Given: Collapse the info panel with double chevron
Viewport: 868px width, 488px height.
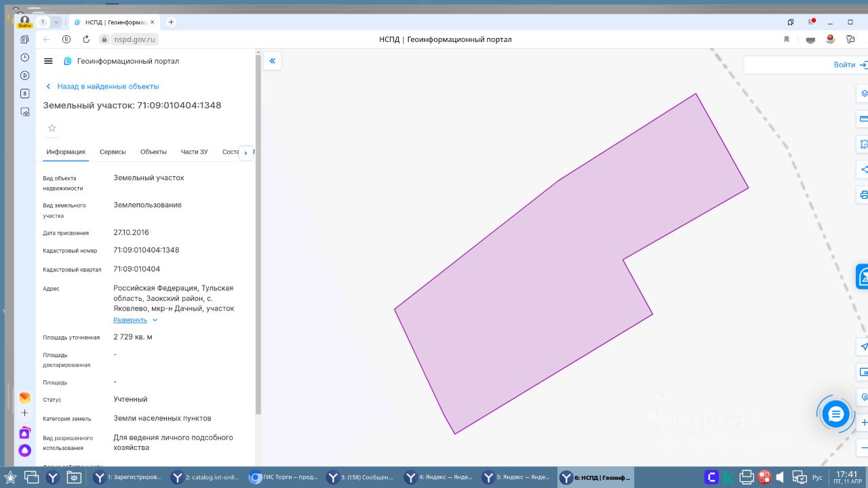Looking at the screenshot, I should tap(272, 61).
